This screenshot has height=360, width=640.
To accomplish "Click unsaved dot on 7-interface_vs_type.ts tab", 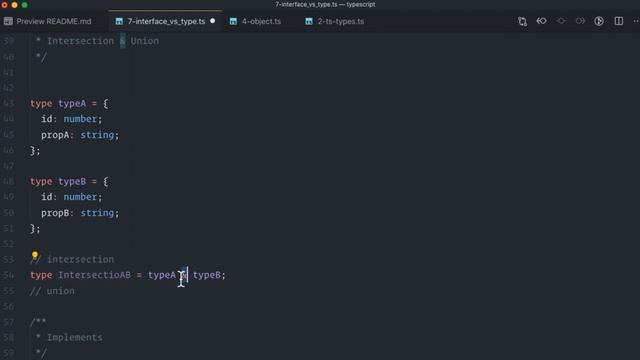I will (213, 21).
